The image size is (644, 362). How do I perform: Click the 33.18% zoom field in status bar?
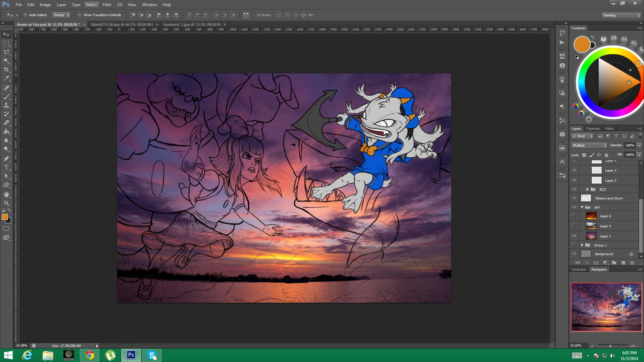tap(21, 346)
